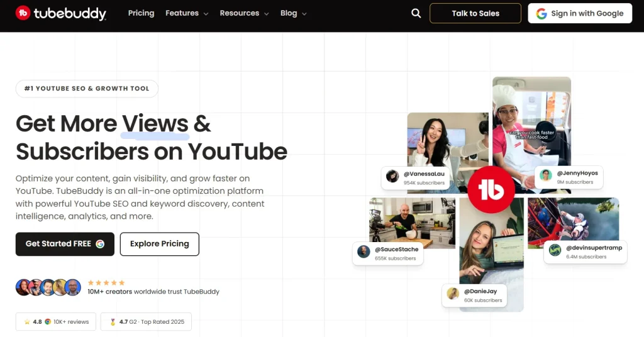Expand the Resources chevron

point(266,14)
